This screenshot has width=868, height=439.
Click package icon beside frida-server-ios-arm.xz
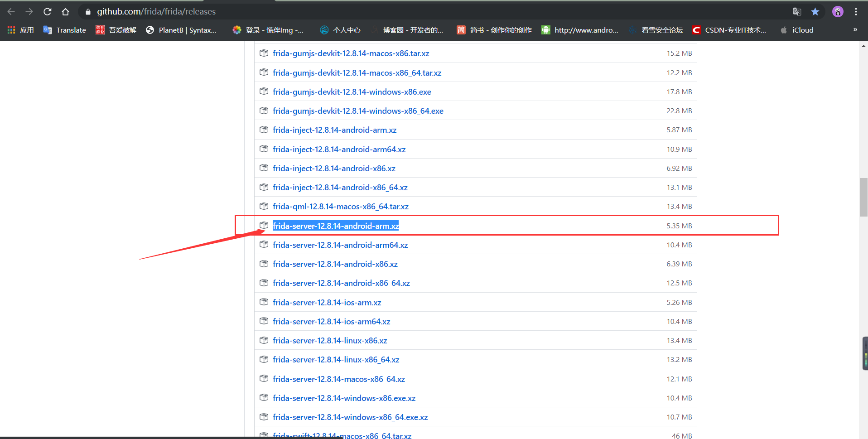click(x=264, y=302)
